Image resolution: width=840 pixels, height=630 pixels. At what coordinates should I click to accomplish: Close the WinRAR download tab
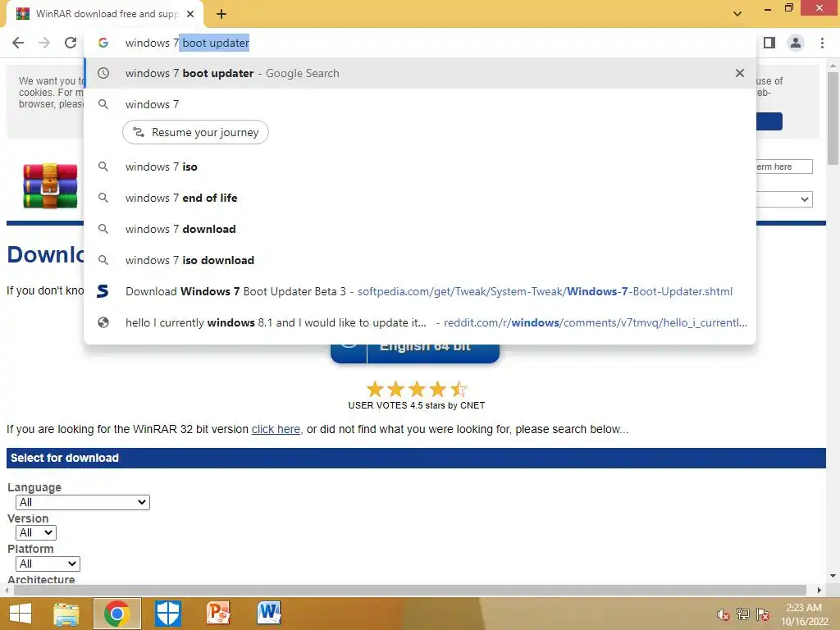click(190, 14)
